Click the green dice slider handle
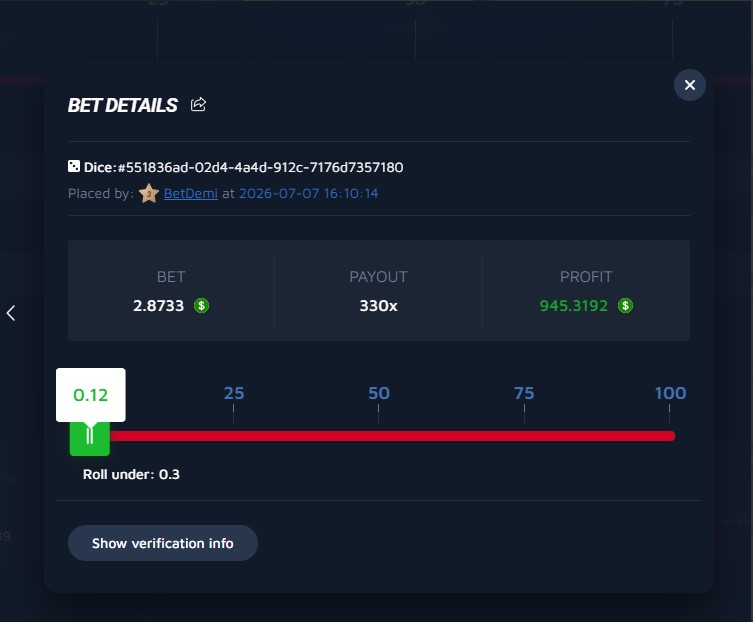The height and width of the screenshot is (622, 753). tap(90, 437)
